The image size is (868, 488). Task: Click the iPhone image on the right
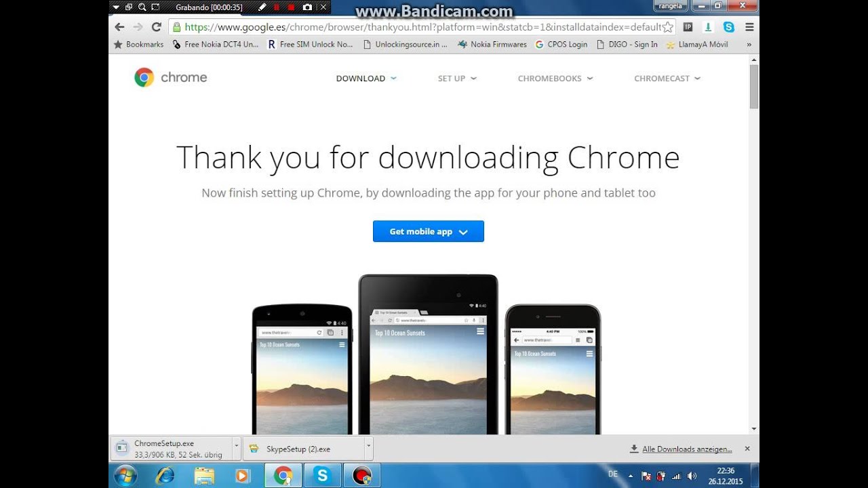tap(553, 369)
